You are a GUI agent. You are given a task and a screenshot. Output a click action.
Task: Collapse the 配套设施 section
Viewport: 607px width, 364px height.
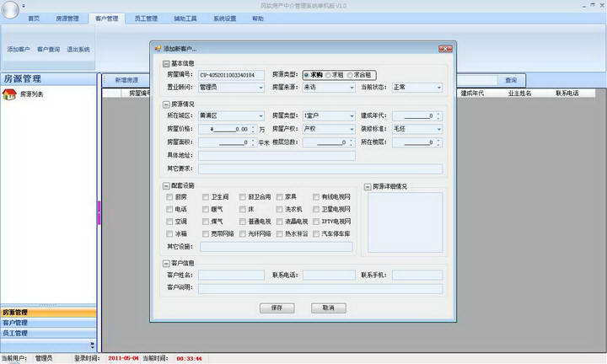[x=166, y=186]
